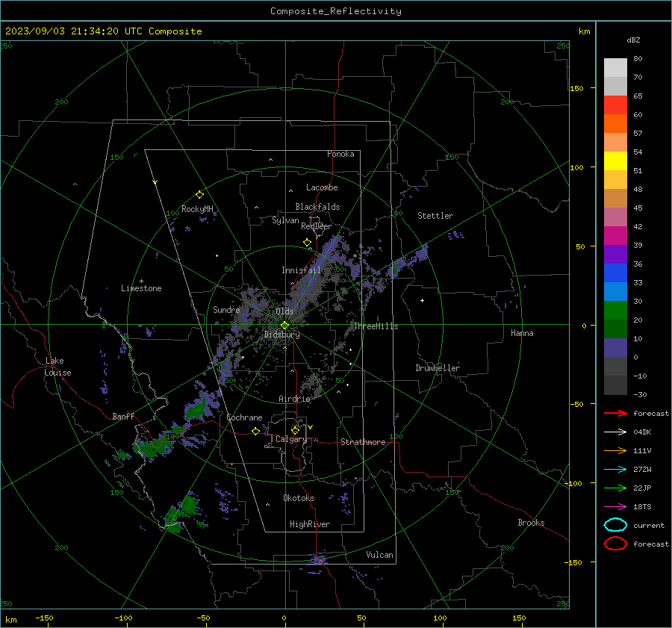Click the Banff city label
672x628 pixels.
(x=123, y=416)
